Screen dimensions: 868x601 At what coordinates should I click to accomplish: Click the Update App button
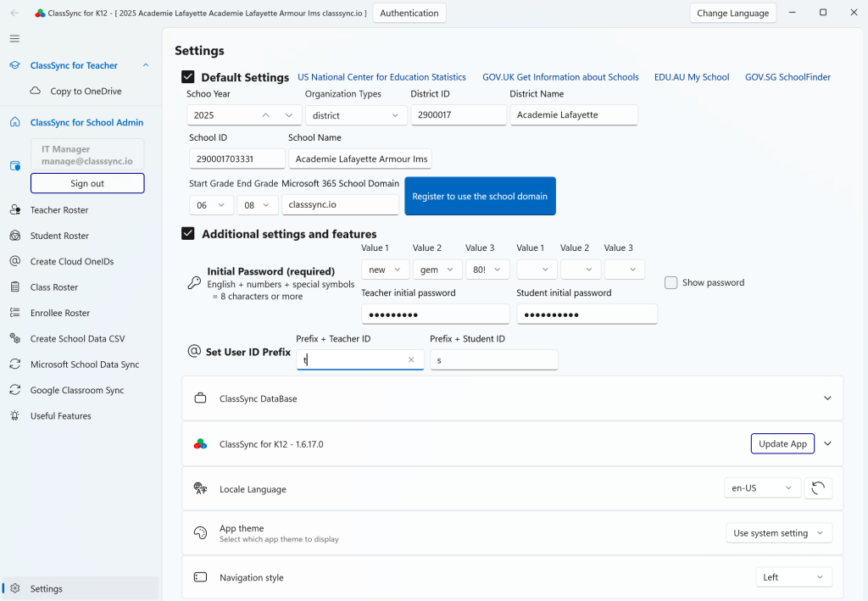click(x=782, y=444)
